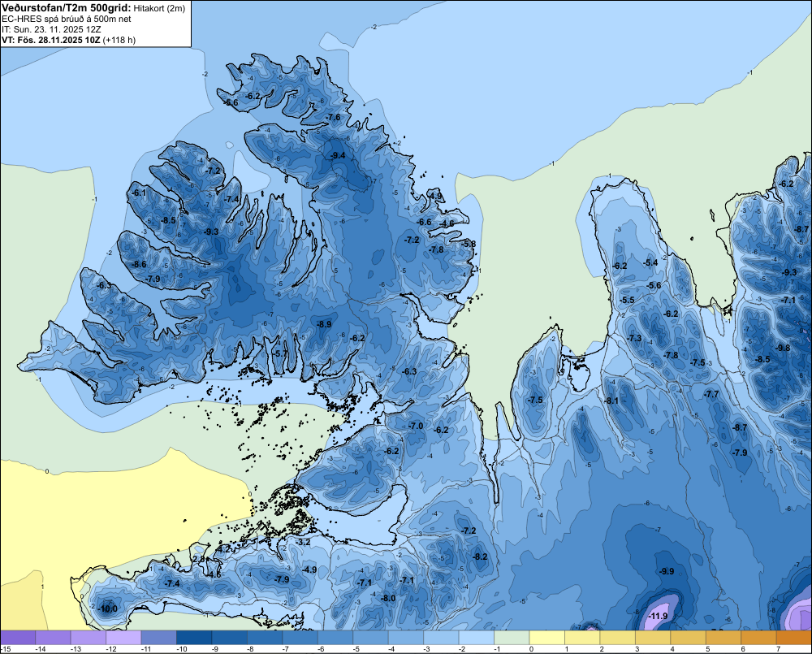This screenshot has height=654, width=812.
Task: Click the -7.3 temperature label
Action: tap(634, 338)
